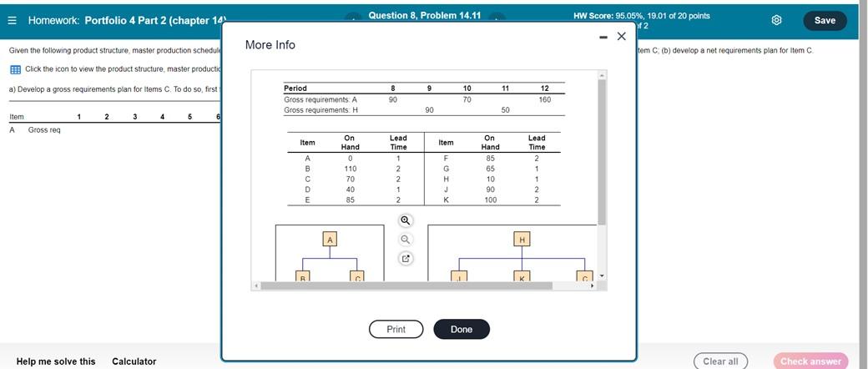Click scroll down arrow in More Info pane
868x369 pixels.
click(603, 276)
